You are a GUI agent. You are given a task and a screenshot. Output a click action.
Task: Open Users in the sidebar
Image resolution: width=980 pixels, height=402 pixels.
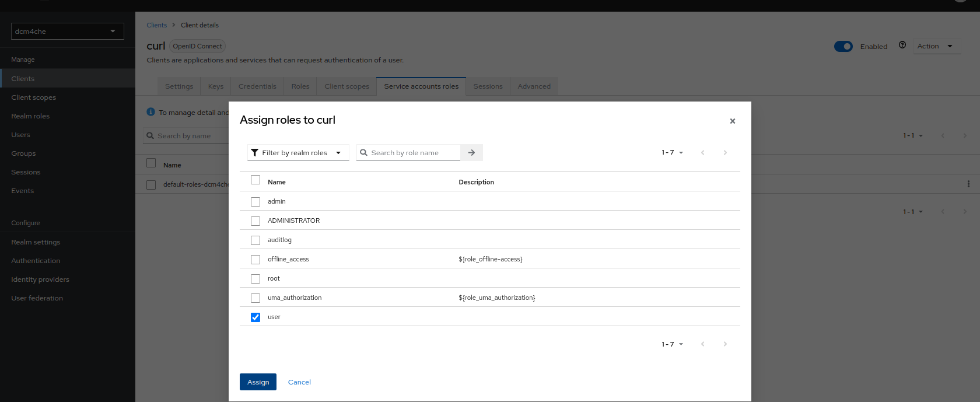click(x=68, y=135)
